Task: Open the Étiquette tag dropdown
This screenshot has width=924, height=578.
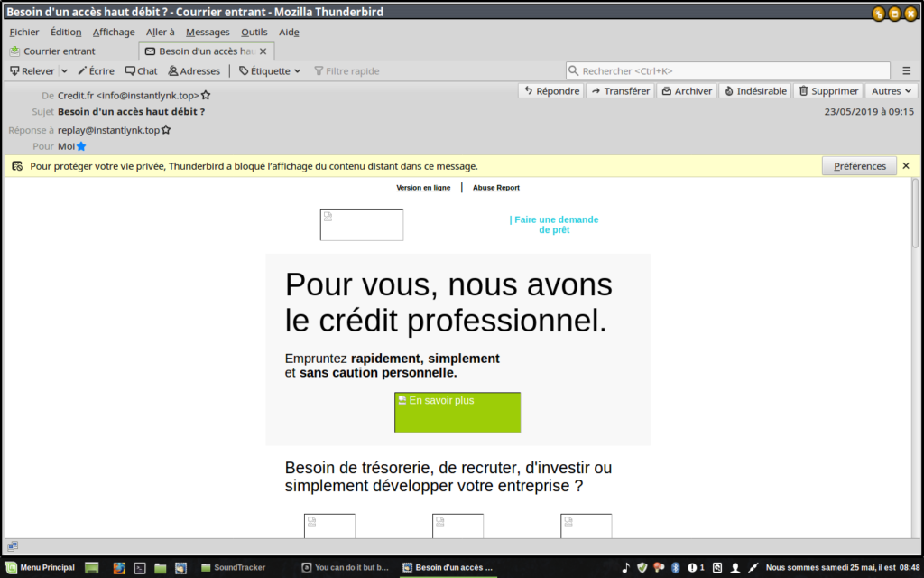Action: point(270,71)
